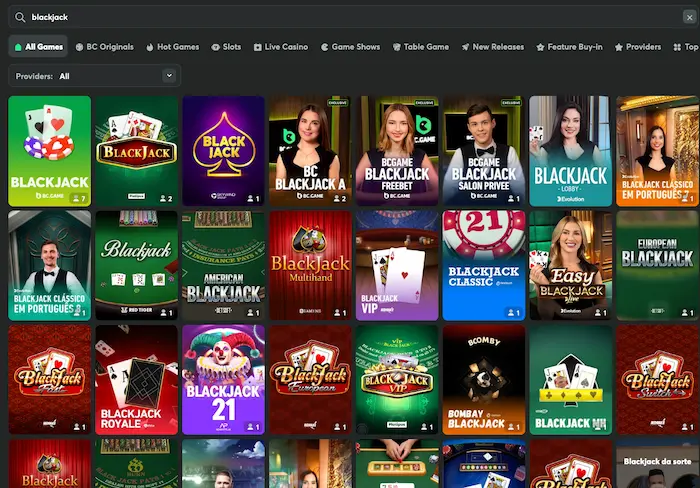Open Black Jack VIP green table tile
The height and width of the screenshot is (488, 700).
pos(397,380)
